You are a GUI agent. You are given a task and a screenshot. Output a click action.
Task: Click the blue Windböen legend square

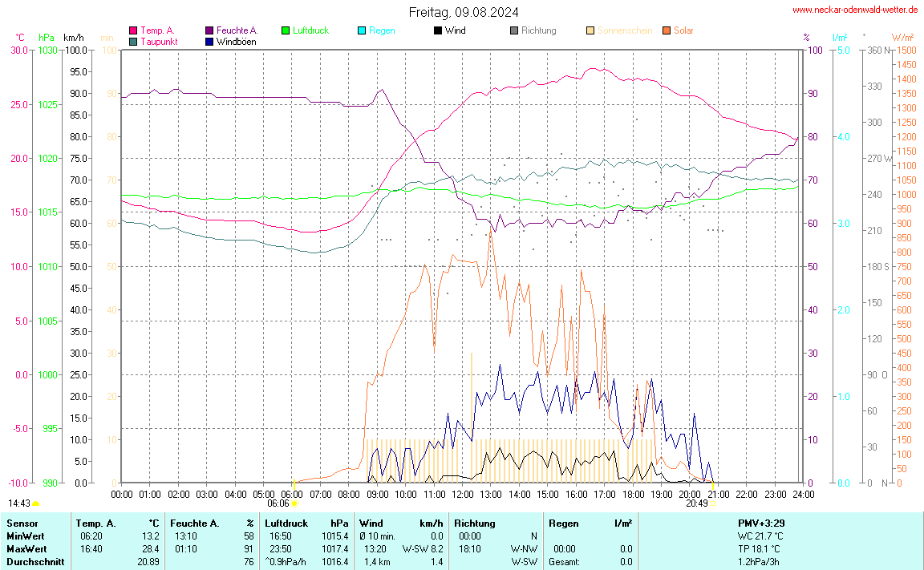(209, 41)
